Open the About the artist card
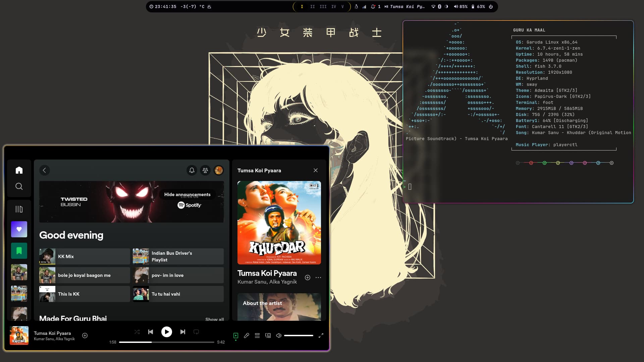Screen dimensions: 644x362 [x=279, y=307]
